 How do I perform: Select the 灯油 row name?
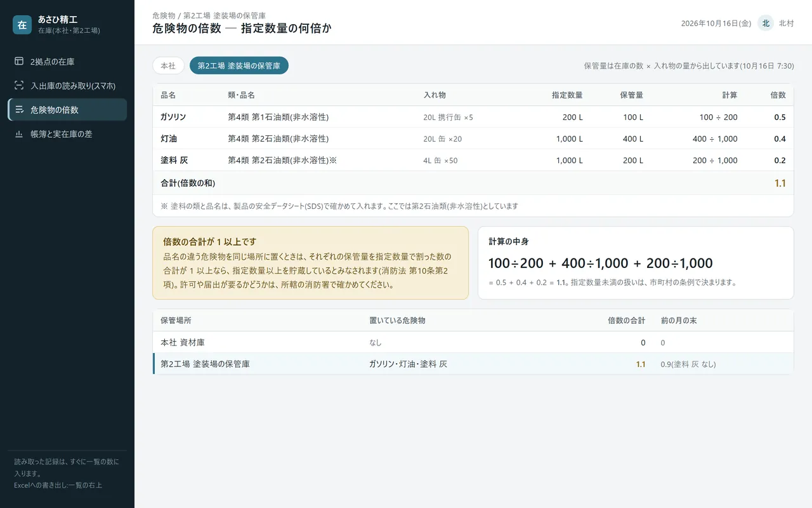(x=169, y=138)
